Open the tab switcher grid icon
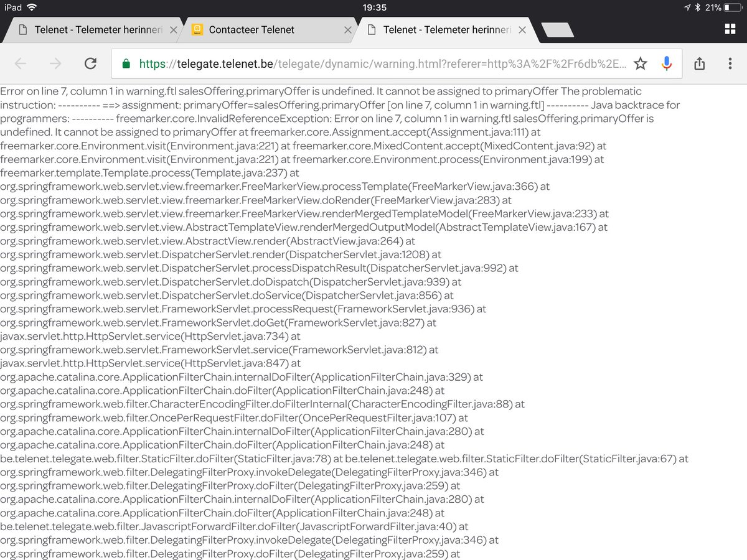This screenshot has height=560, width=747. coord(730,29)
